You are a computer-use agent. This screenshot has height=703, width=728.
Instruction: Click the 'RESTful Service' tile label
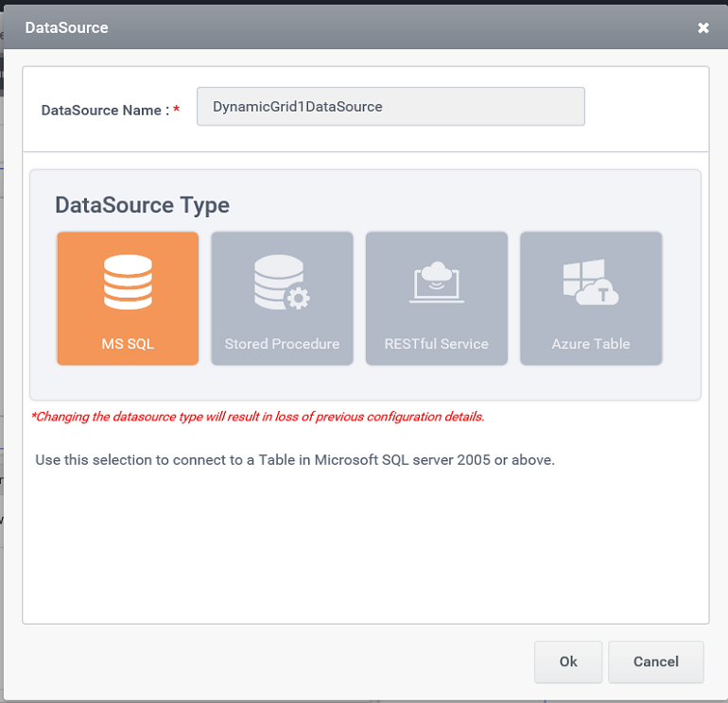[x=437, y=344]
